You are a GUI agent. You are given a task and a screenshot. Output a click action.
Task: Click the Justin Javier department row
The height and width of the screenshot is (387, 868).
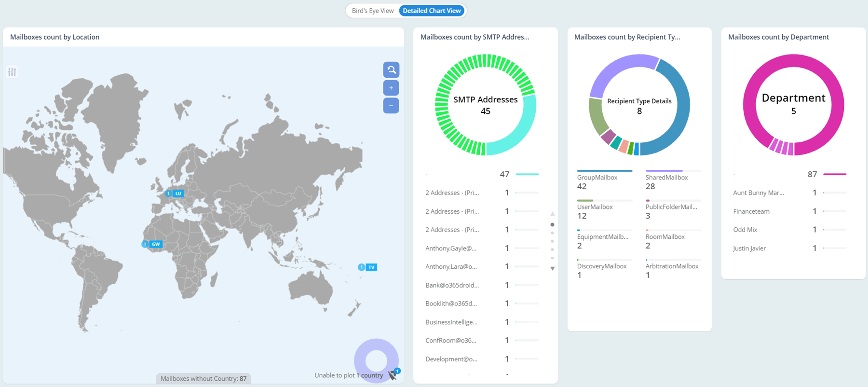[790, 248]
